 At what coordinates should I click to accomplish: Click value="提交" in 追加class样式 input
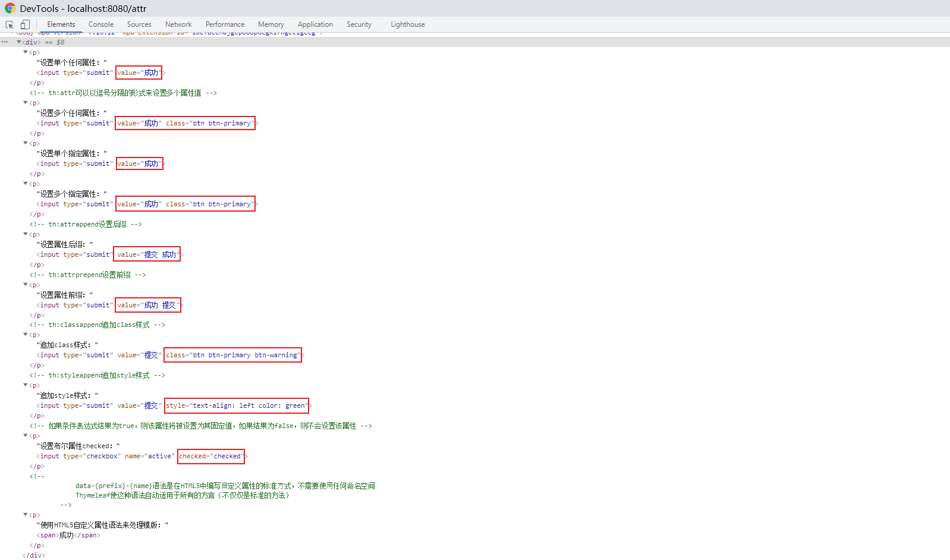tap(139, 355)
